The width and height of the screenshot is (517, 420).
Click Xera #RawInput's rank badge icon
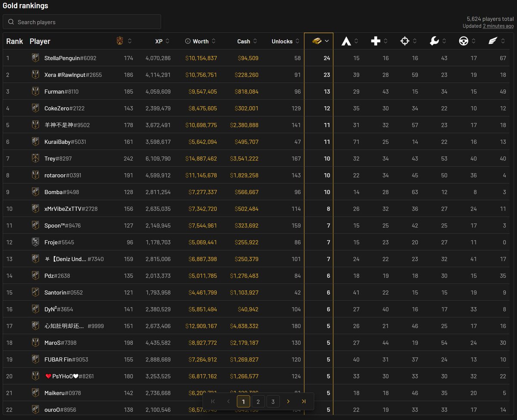pos(35,75)
